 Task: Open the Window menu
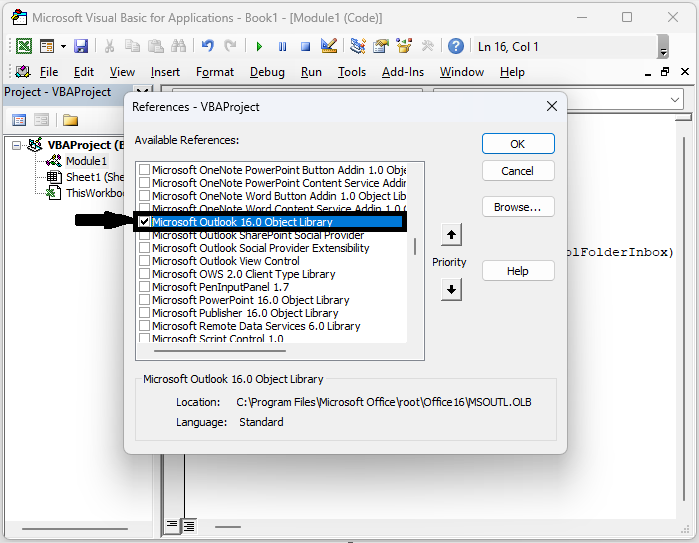462,72
